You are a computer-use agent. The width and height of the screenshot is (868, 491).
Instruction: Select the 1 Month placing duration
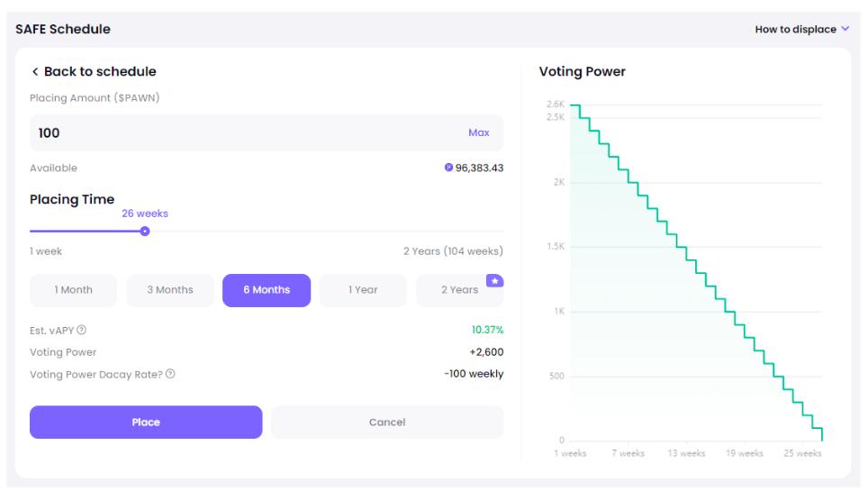(74, 290)
